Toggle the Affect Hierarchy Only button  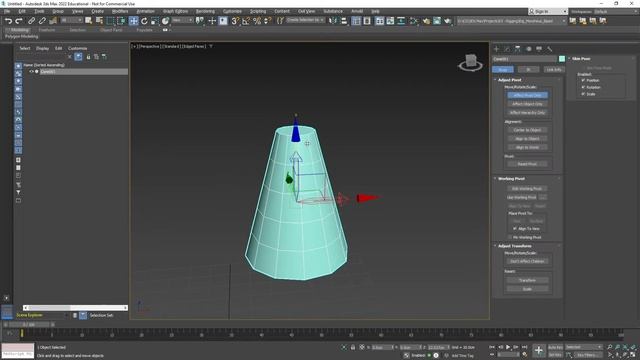527,113
